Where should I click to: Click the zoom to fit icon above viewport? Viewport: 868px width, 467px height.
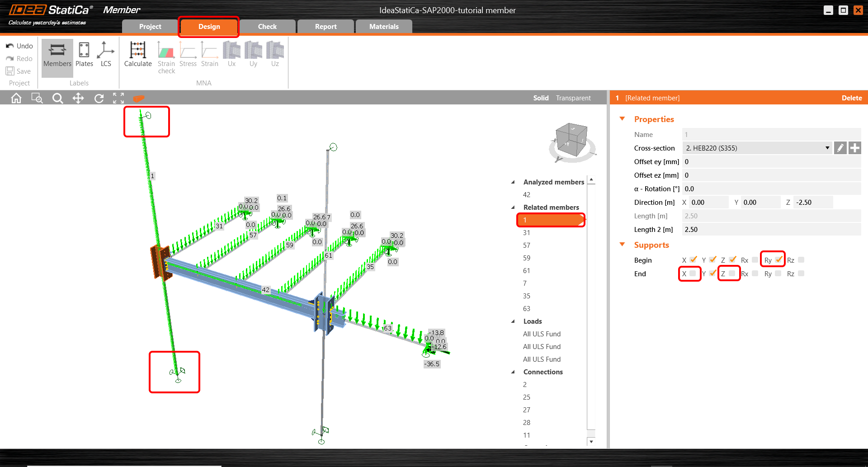point(118,98)
